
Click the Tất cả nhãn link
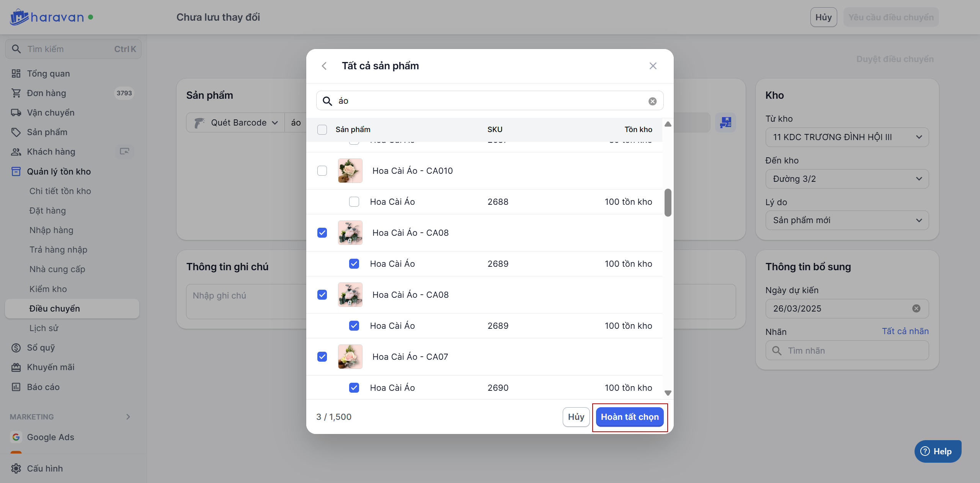pos(905,331)
